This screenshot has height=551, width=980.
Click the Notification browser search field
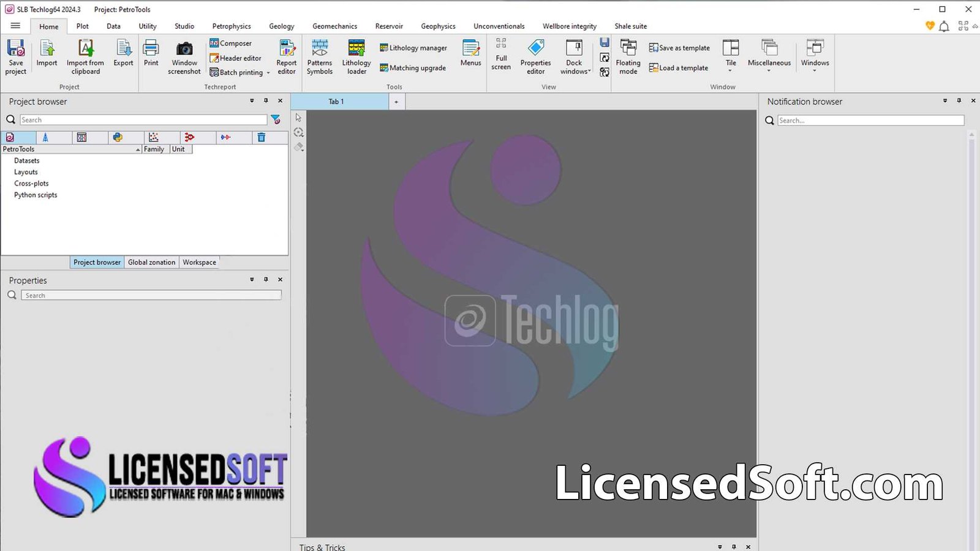pyautogui.click(x=871, y=121)
